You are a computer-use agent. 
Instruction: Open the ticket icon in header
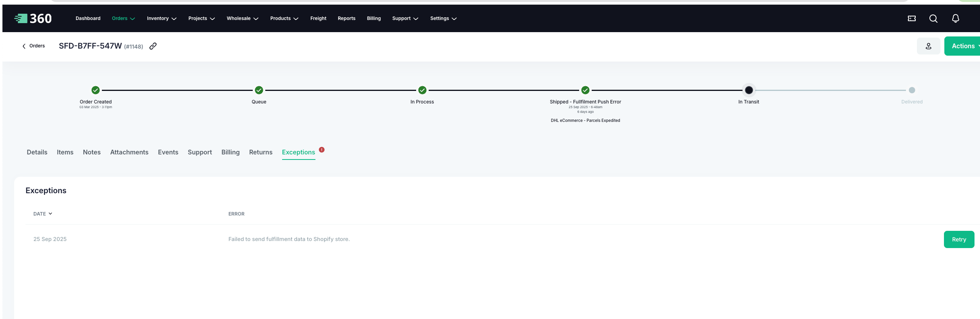point(911,18)
